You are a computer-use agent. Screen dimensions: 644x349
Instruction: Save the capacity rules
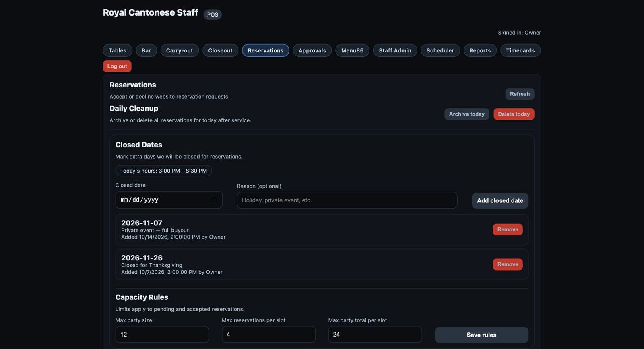(x=481, y=335)
